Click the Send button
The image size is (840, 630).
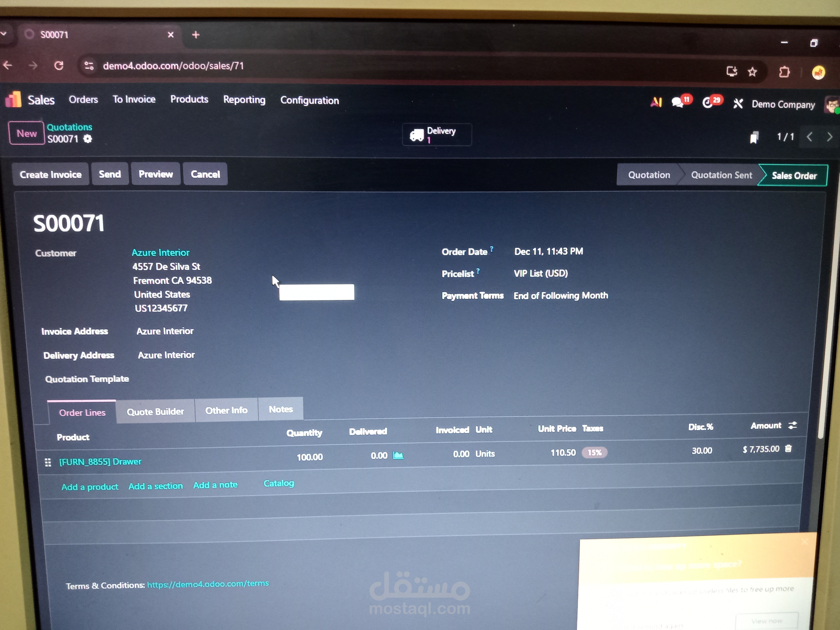coord(110,174)
